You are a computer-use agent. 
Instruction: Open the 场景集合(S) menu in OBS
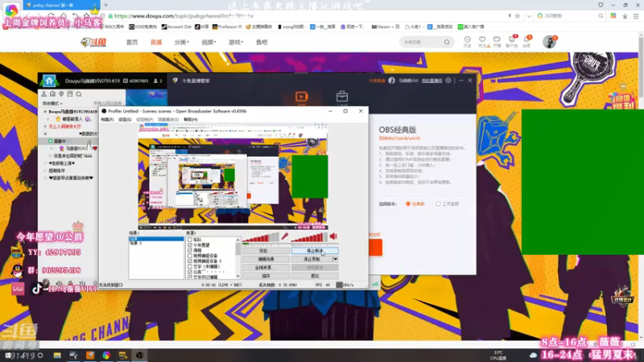click(x=168, y=119)
